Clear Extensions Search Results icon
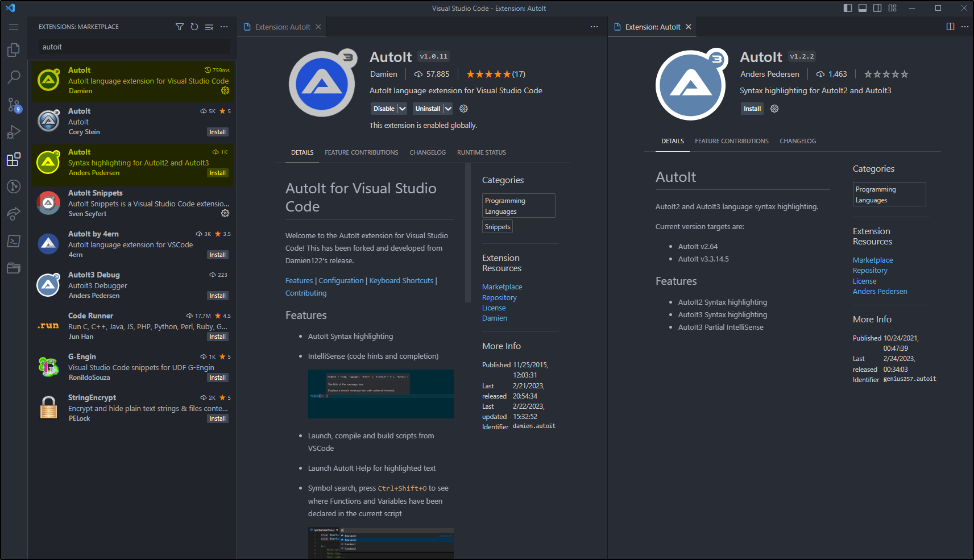974x560 pixels. tap(209, 26)
